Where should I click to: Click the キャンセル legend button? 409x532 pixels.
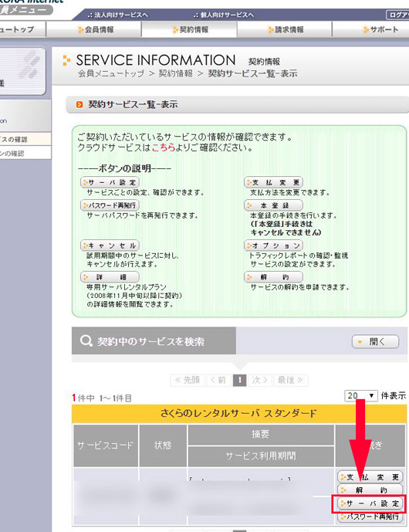point(110,246)
